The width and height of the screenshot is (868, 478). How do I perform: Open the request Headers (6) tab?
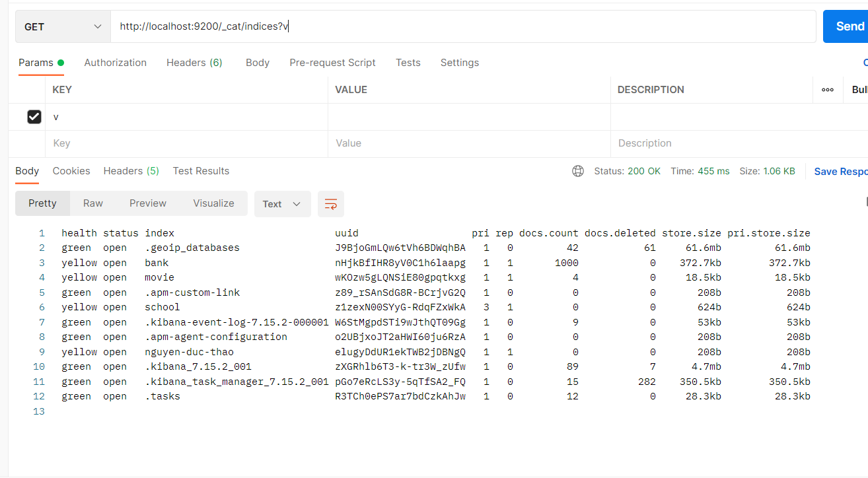point(194,63)
